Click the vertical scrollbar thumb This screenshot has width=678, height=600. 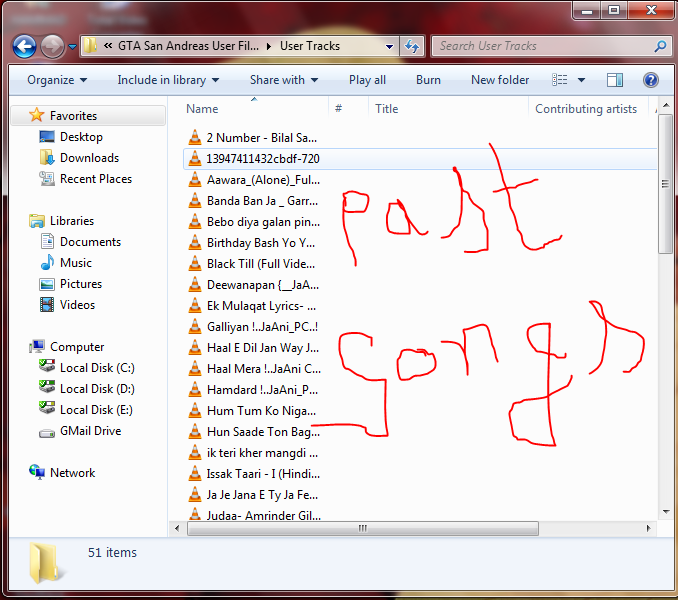[666, 185]
